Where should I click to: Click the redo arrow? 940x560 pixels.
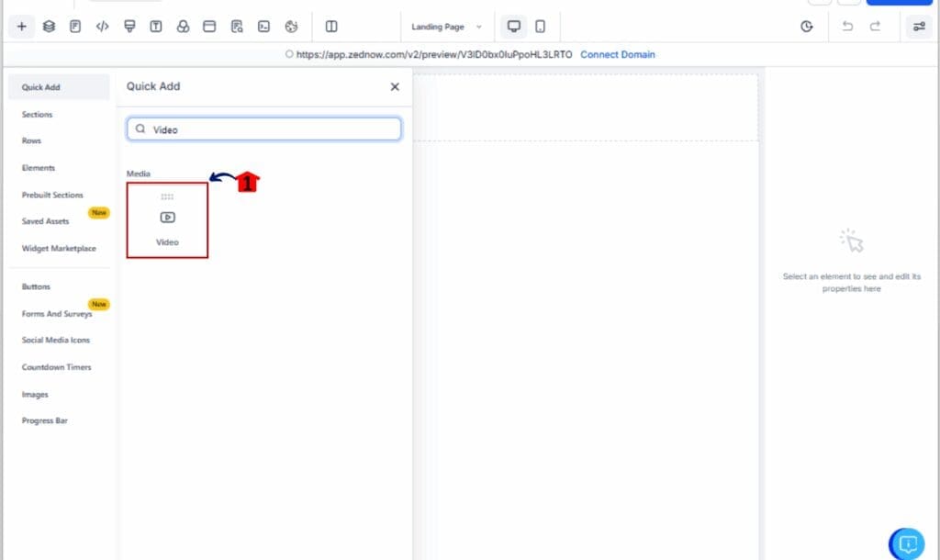pyautogui.click(x=875, y=27)
